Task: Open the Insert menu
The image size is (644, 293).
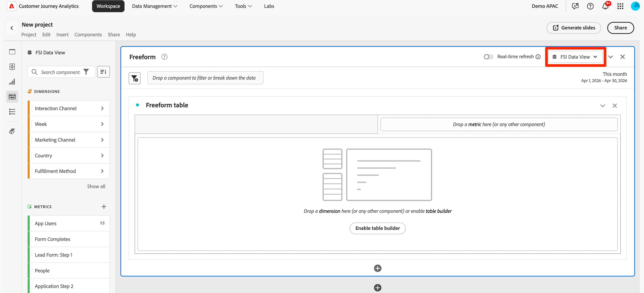Action: point(62,35)
